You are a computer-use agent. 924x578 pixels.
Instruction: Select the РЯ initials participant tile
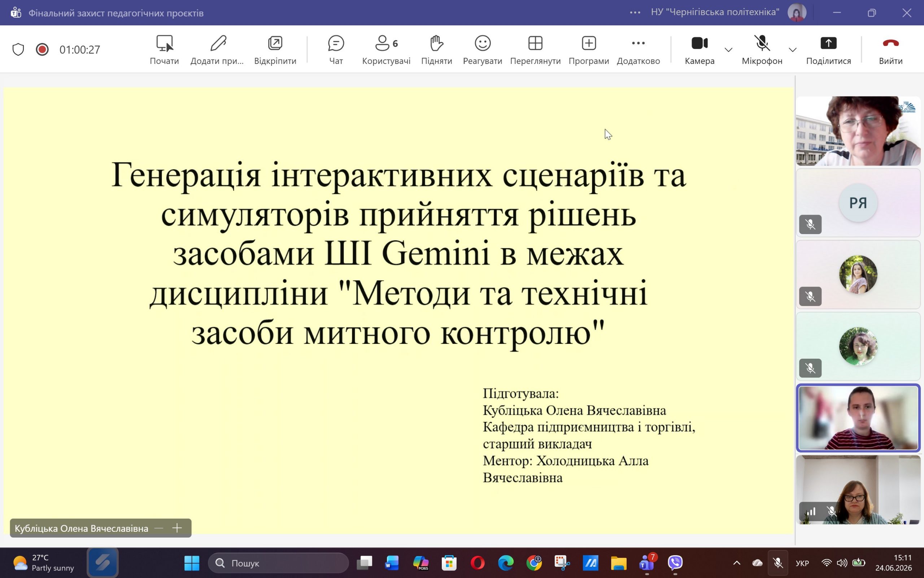point(858,203)
